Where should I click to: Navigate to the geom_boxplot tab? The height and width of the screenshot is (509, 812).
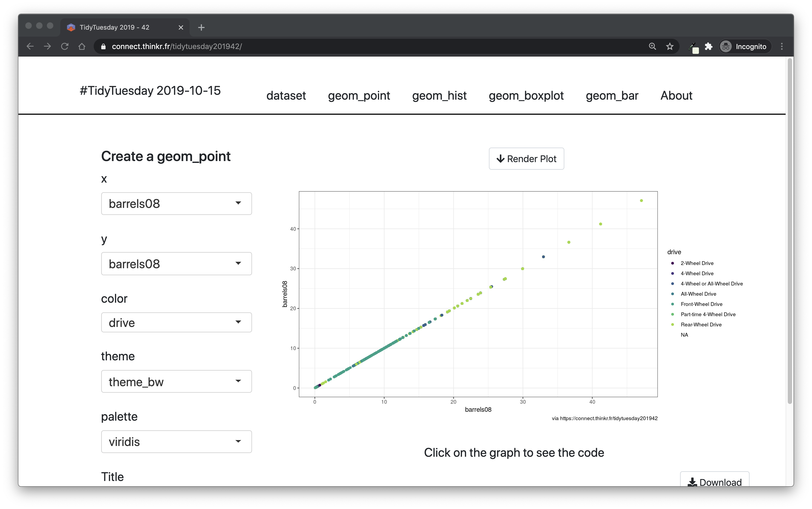tap(527, 96)
